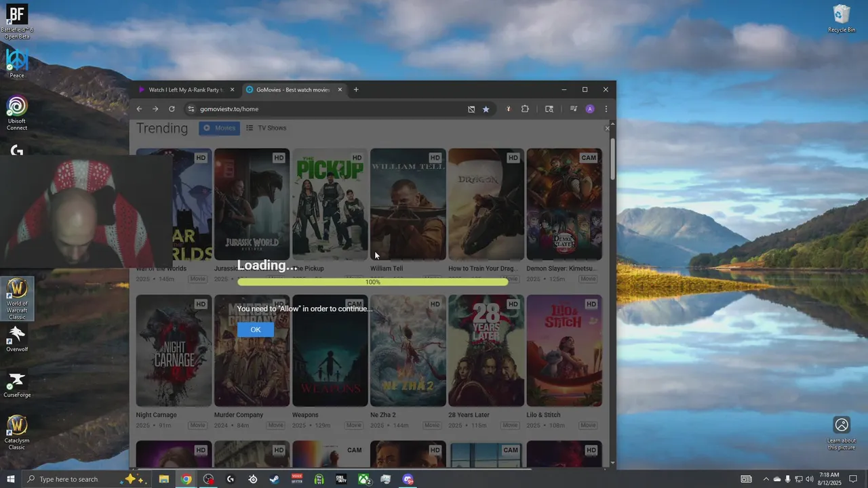868x488 pixels.
Task: Open CurseForge desktop icon
Action: point(17,384)
